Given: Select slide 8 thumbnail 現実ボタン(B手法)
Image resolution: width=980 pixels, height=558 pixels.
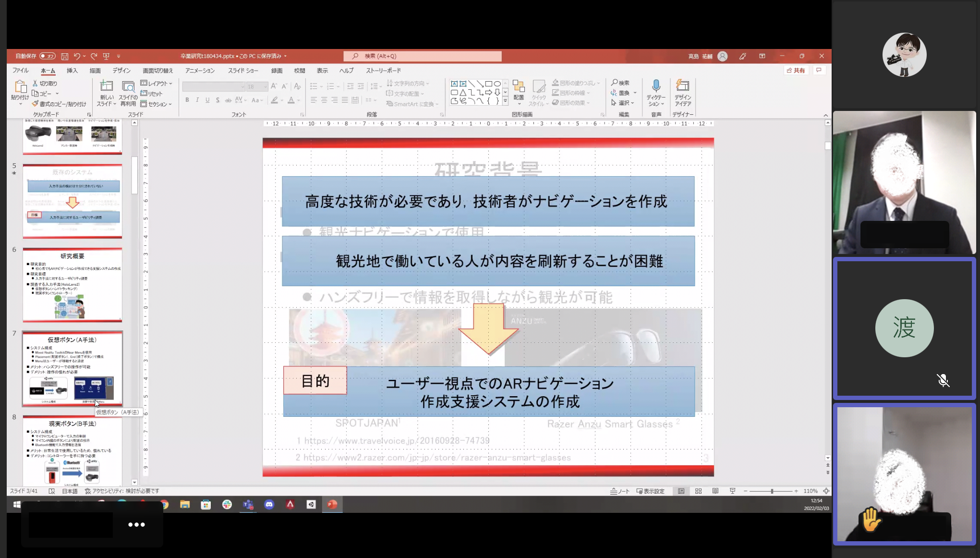Looking at the screenshot, I should 73,450.
